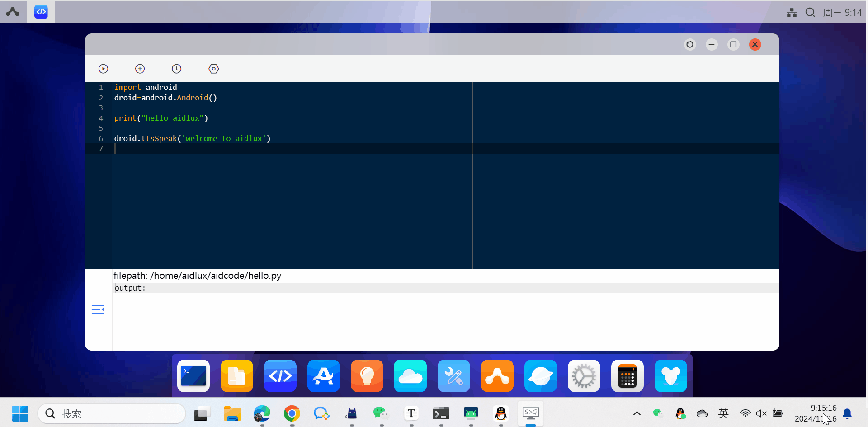Image resolution: width=868 pixels, height=427 pixels.
Task: Click the search magnifier in top bar
Action: click(x=810, y=12)
